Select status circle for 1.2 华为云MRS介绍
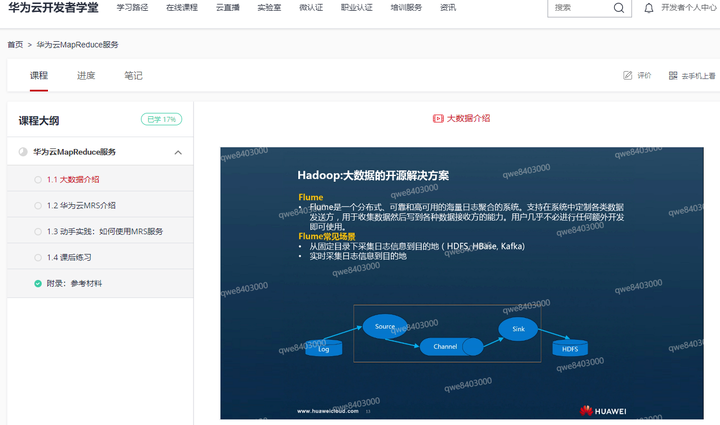Screen dimensions: 720x425 [x=38, y=206]
